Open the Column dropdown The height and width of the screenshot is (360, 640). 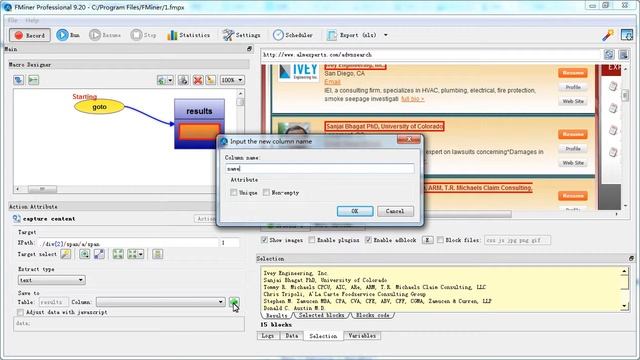(160, 302)
